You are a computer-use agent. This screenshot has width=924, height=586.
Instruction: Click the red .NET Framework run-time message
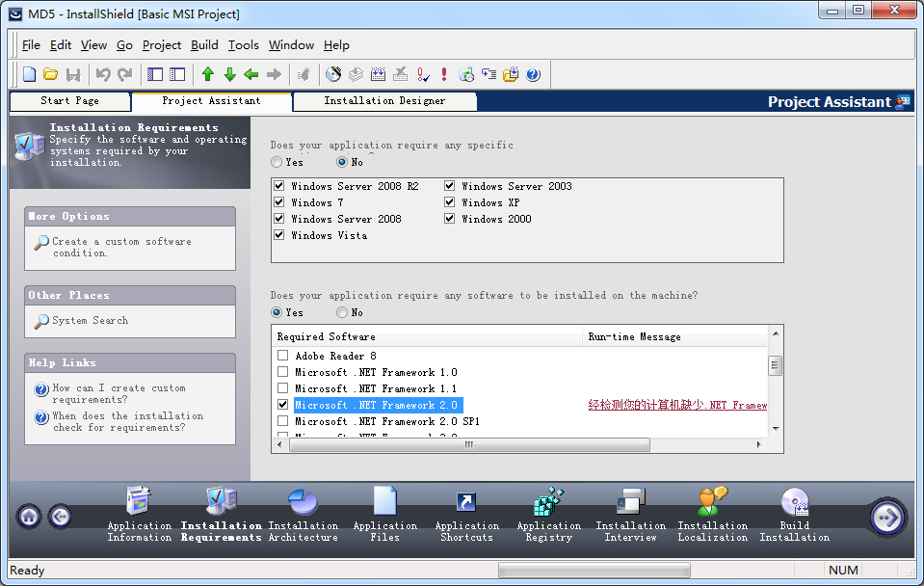coord(677,405)
